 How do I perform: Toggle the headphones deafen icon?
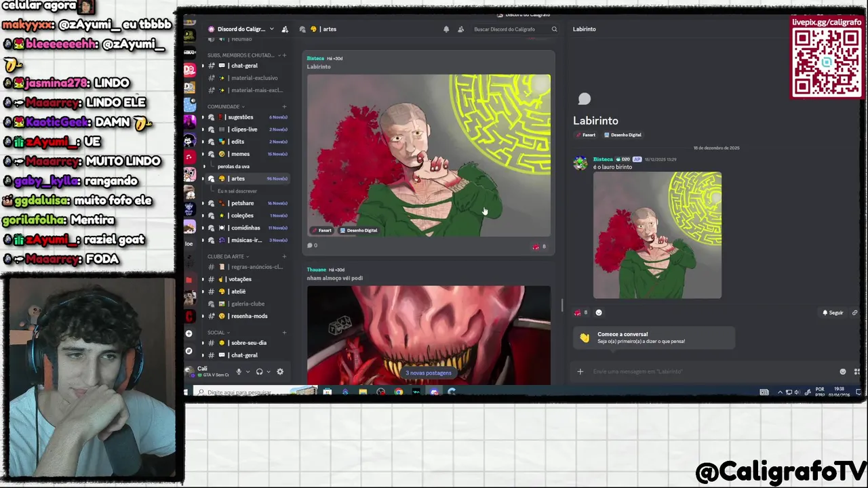pyautogui.click(x=259, y=371)
